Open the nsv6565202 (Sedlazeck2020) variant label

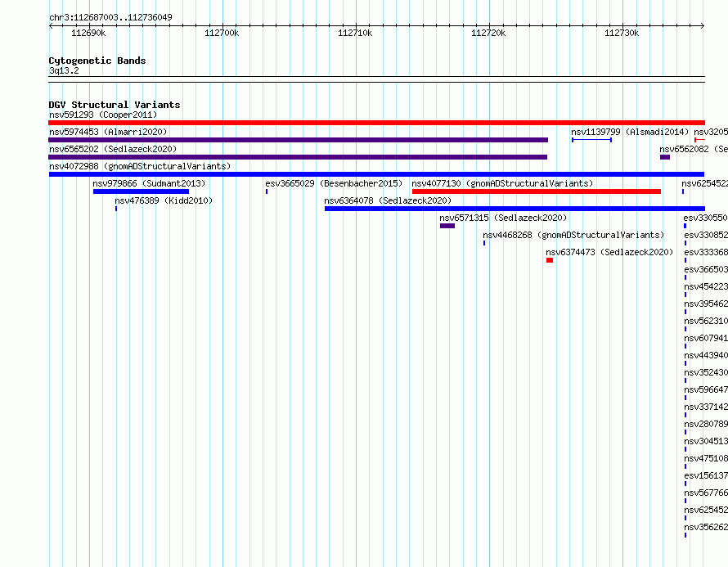pyautogui.click(x=113, y=149)
